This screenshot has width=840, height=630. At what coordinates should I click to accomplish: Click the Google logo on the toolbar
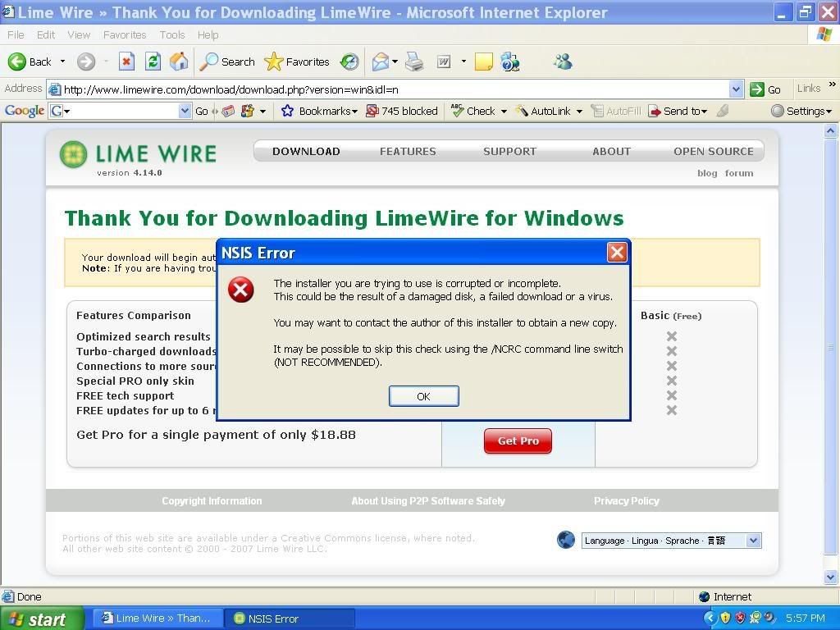[24, 111]
